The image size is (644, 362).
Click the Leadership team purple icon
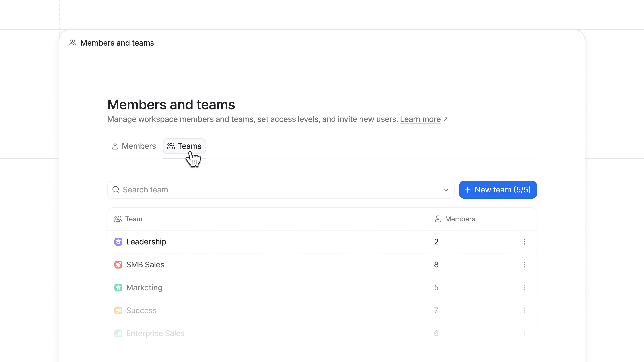[118, 242]
